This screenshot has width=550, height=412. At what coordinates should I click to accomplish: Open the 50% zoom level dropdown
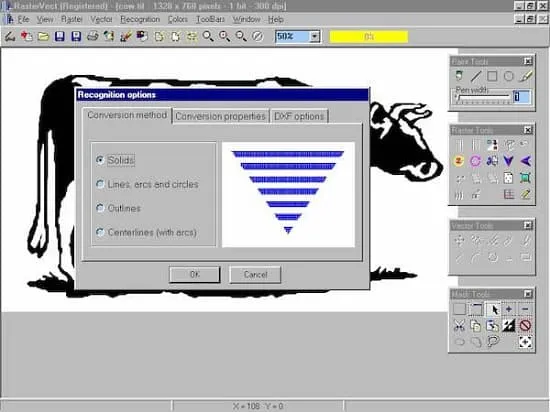pyautogui.click(x=315, y=36)
